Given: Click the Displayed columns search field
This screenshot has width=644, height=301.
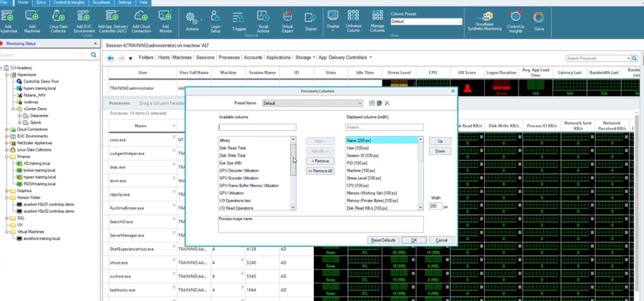Looking at the screenshot, I should [384, 128].
